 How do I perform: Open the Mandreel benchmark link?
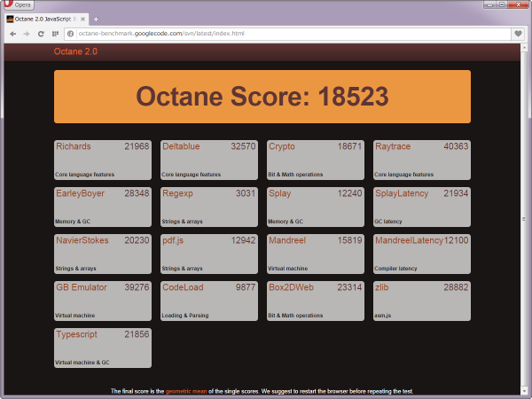287,240
